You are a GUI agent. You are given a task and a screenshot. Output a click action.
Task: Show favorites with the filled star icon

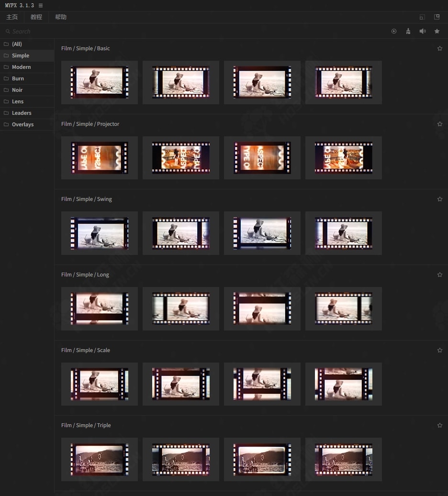pyautogui.click(x=437, y=31)
